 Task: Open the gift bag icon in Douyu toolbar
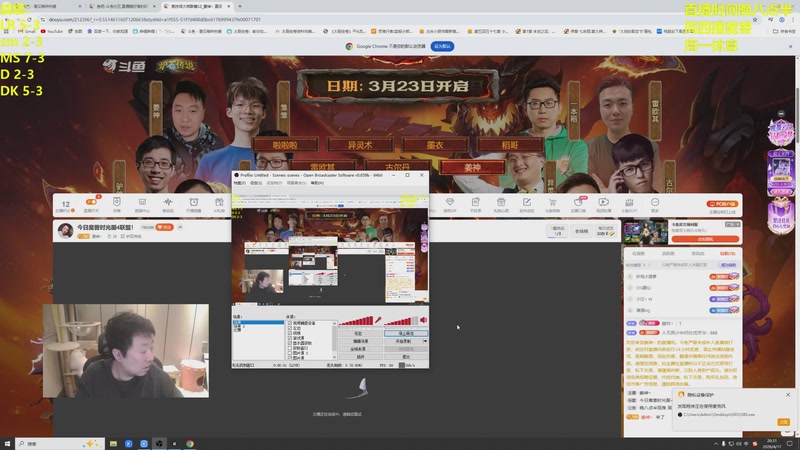(219, 202)
